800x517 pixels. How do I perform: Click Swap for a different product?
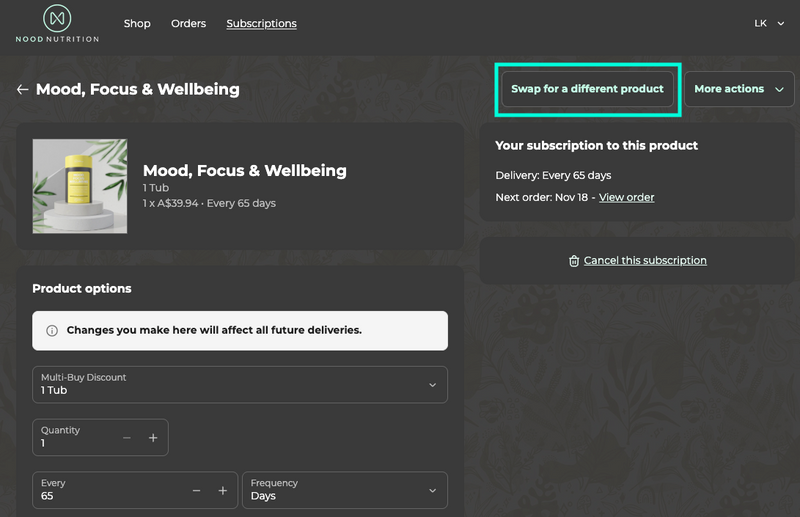587,89
